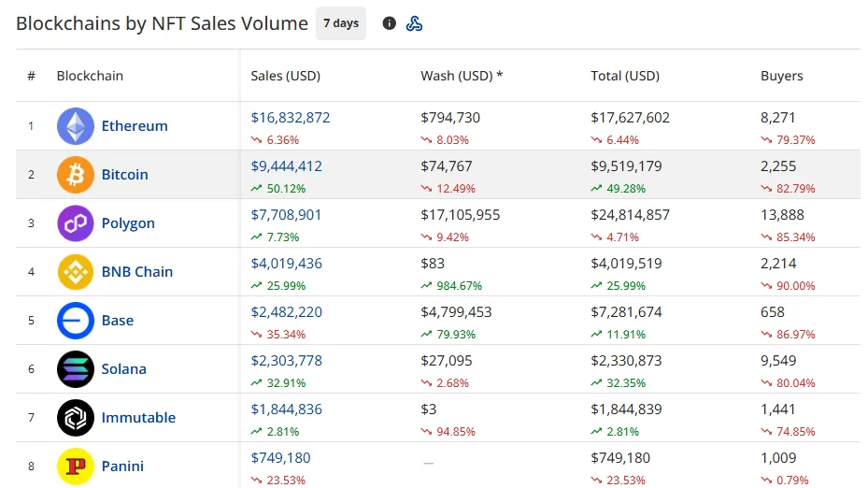Click Panini sales value $749,180
The height and width of the screenshot is (488, 868).
pos(280,458)
